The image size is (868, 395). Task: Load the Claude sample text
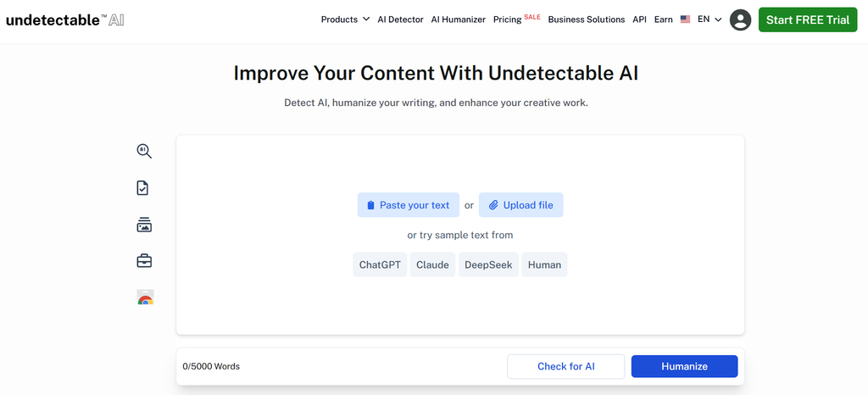[x=432, y=264]
